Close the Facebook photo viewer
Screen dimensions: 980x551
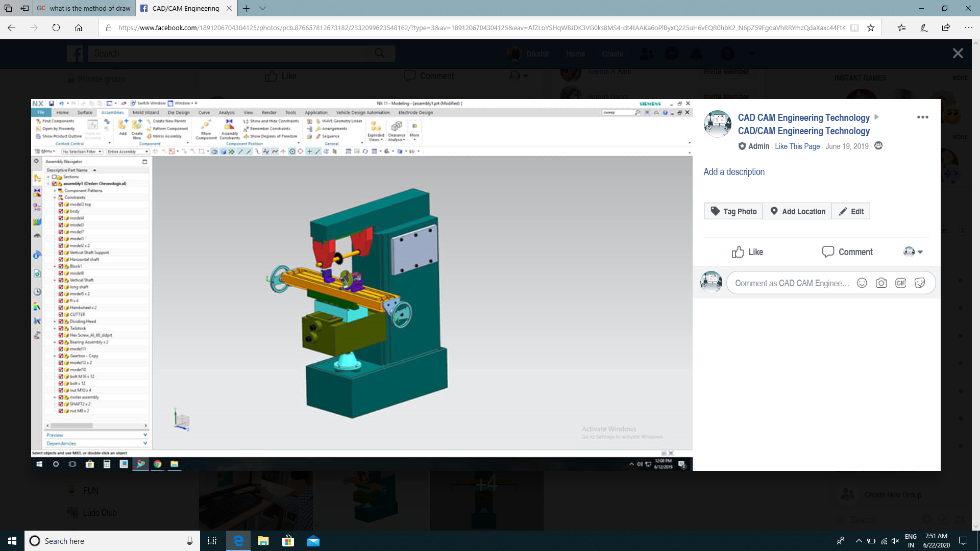pos(958,54)
